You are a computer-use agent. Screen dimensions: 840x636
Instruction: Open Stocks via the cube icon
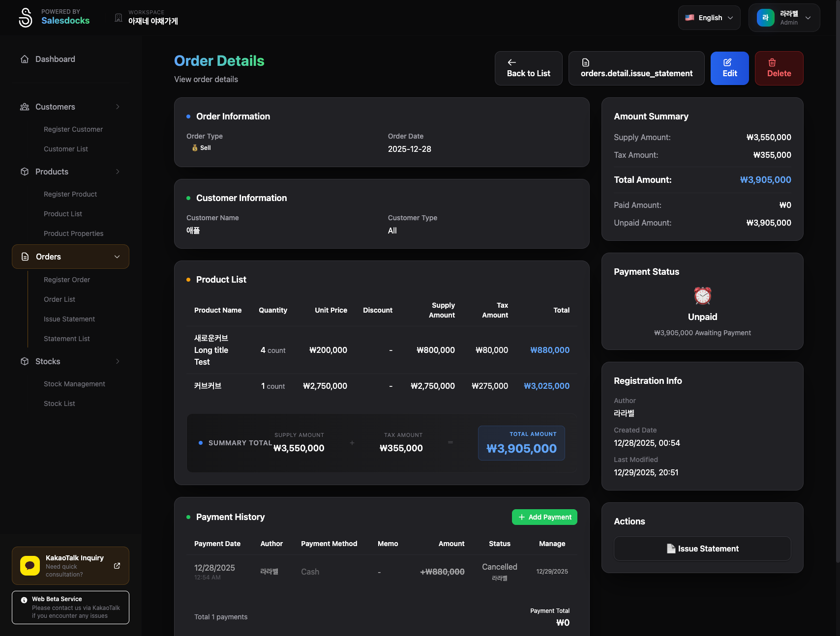click(x=25, y=361)
